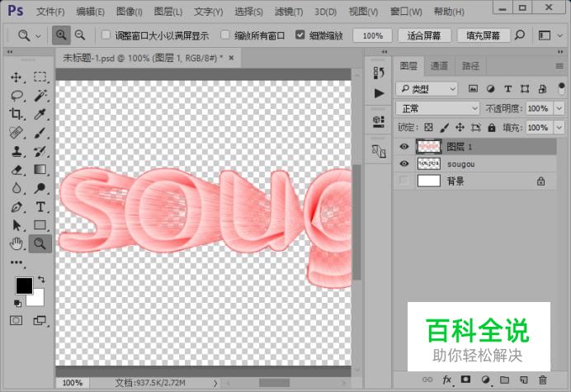Screen dimensions: 571x392
Task: Reset default foreground and background colors
Action: point(17,303)
